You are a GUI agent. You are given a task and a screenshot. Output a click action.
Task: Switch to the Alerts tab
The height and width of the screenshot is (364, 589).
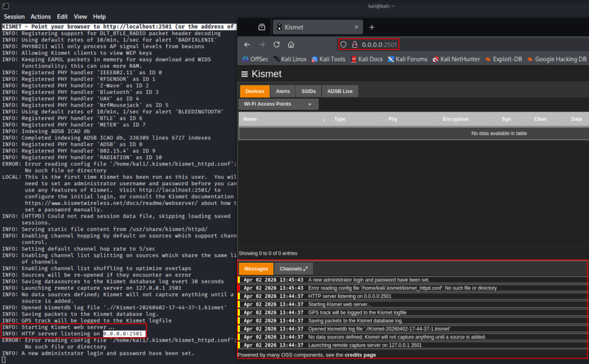coord(282,91)
